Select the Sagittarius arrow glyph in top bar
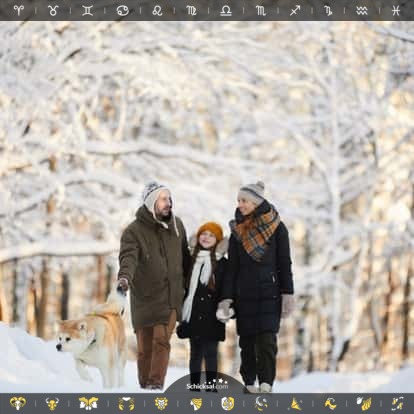414x414 pixels. coord(295,10)
